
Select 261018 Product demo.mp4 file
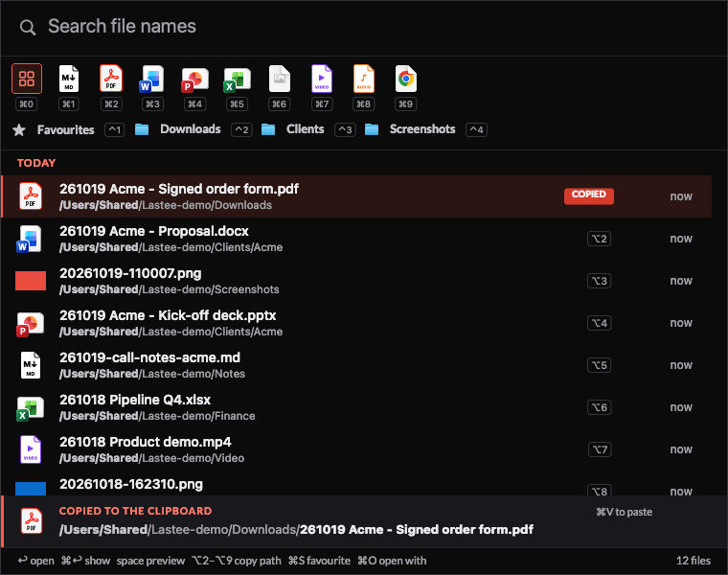pos(356,449)
